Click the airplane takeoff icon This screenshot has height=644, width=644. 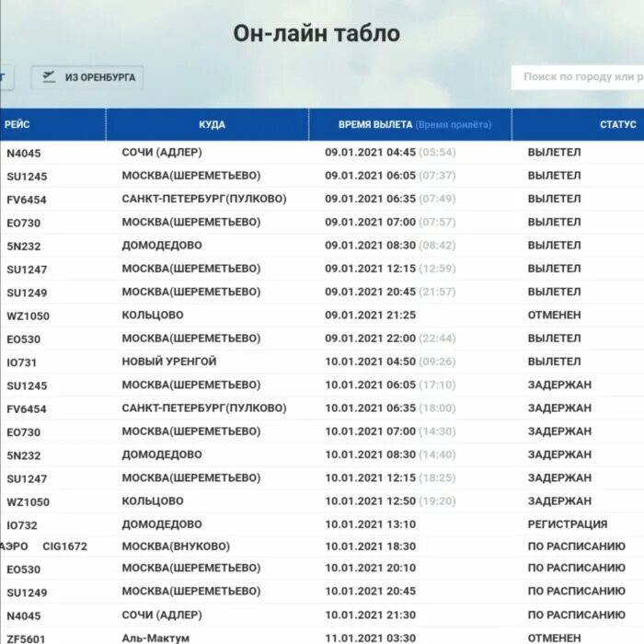[49, 76]
